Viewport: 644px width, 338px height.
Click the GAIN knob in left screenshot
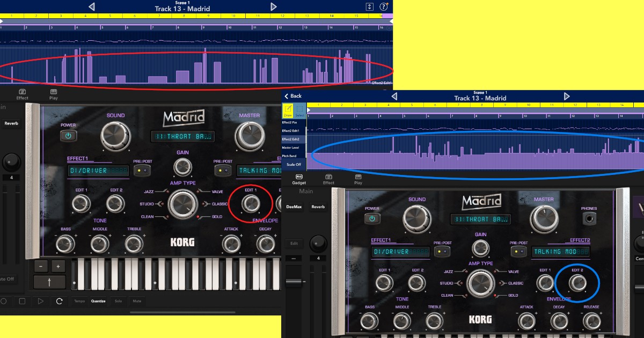click(x=182, y=168)
